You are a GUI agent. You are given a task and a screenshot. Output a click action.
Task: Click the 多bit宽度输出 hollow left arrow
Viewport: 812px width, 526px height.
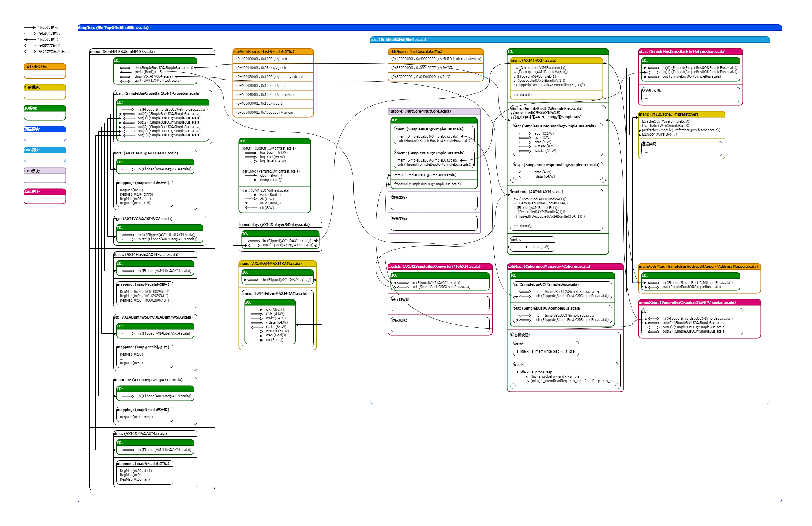point(30,45)
